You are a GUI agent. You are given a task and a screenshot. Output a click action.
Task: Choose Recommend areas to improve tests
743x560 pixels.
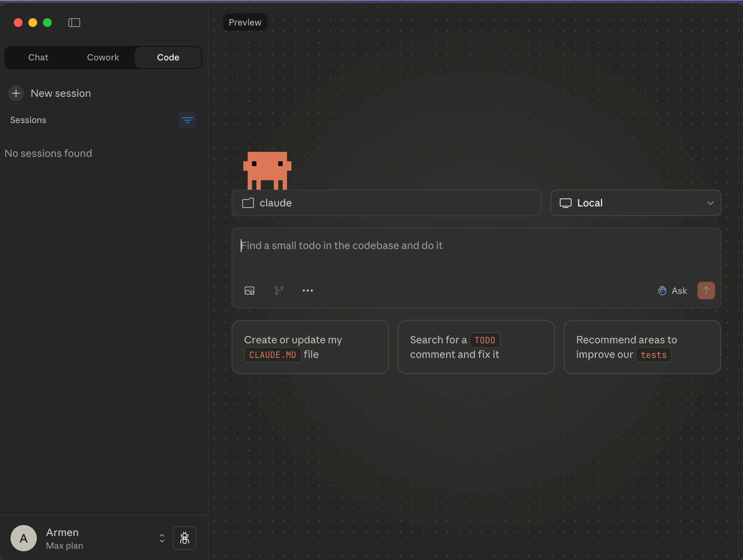[642, 347]
